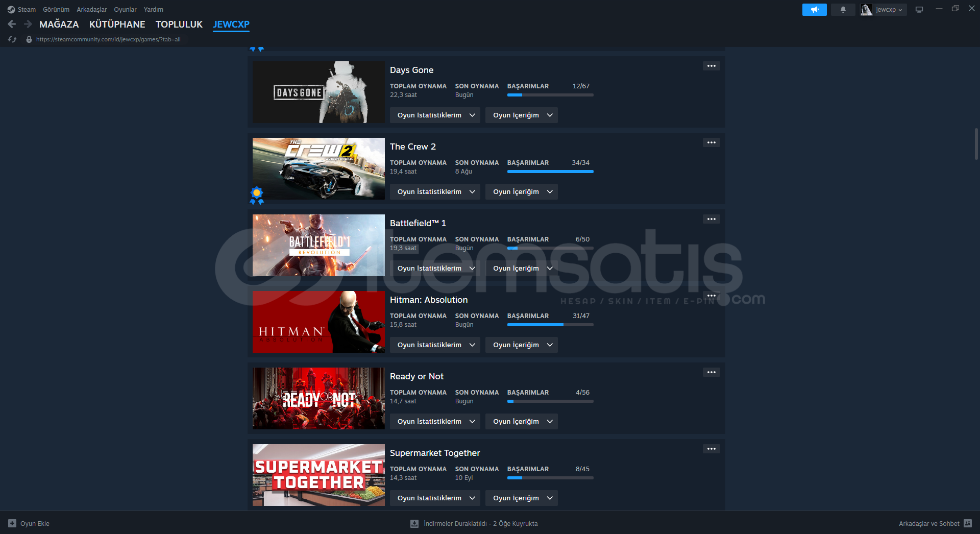Open the Supermarket Together title link
980x534 pixels.
click(x=435, y=453)
